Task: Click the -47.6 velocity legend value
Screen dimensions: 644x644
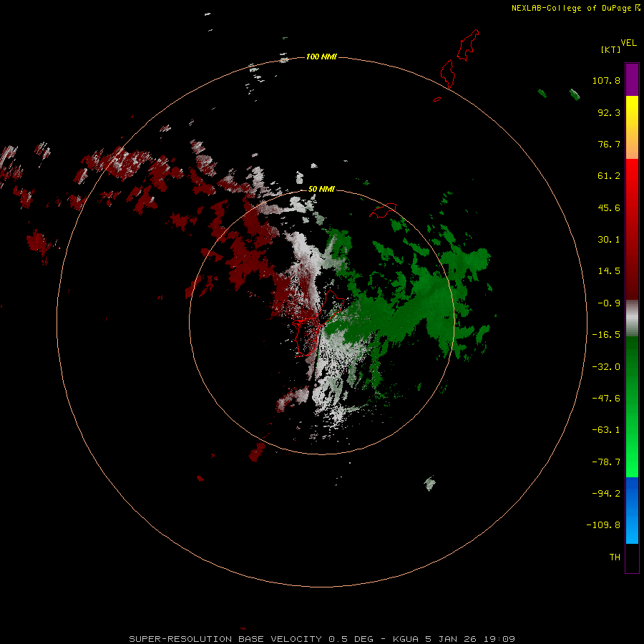Action: click(606, 399)
